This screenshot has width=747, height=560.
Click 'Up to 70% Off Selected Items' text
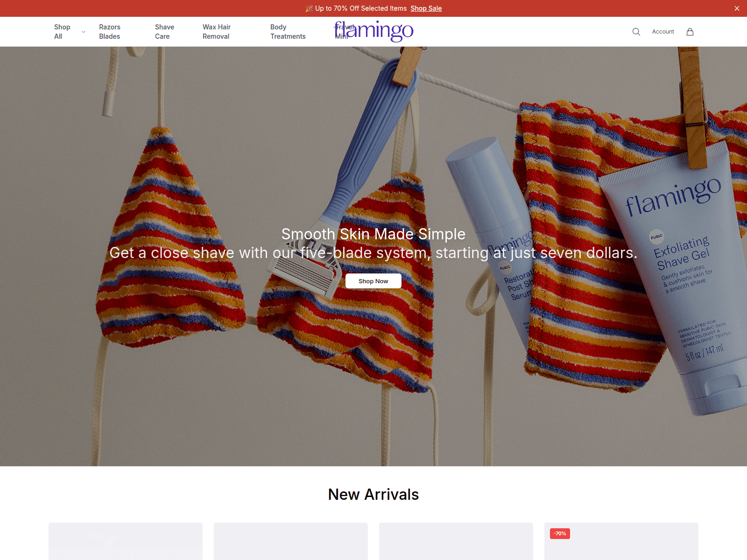pos(361,8)
